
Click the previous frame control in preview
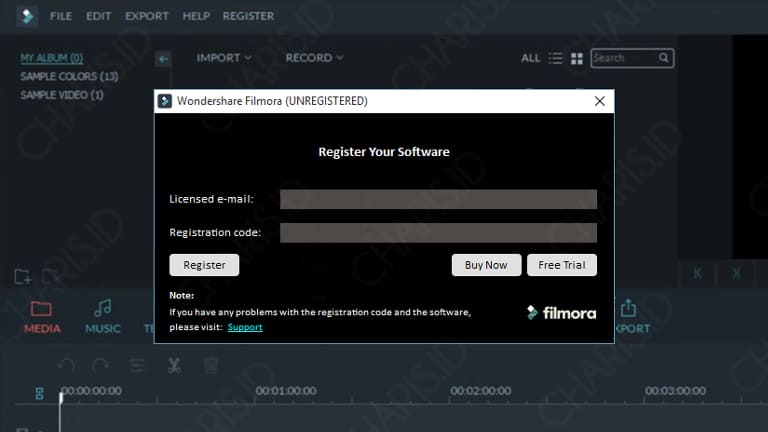[x=697, y=273]
